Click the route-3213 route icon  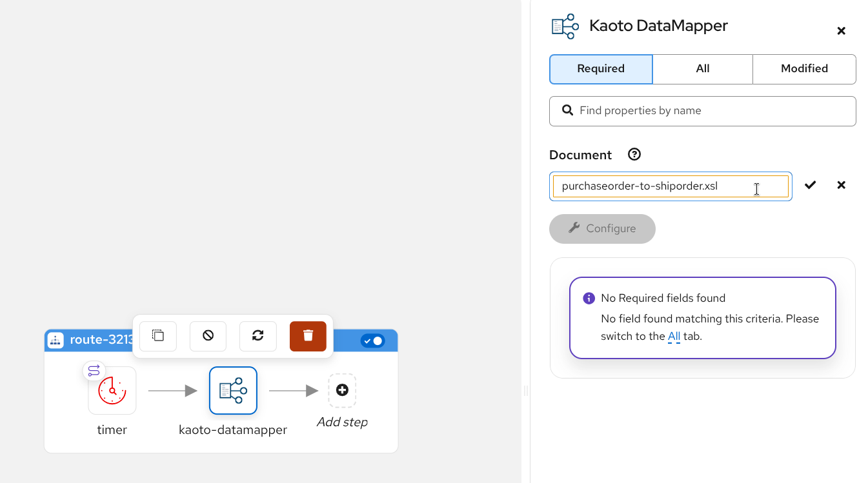click(x=56, y=340)
